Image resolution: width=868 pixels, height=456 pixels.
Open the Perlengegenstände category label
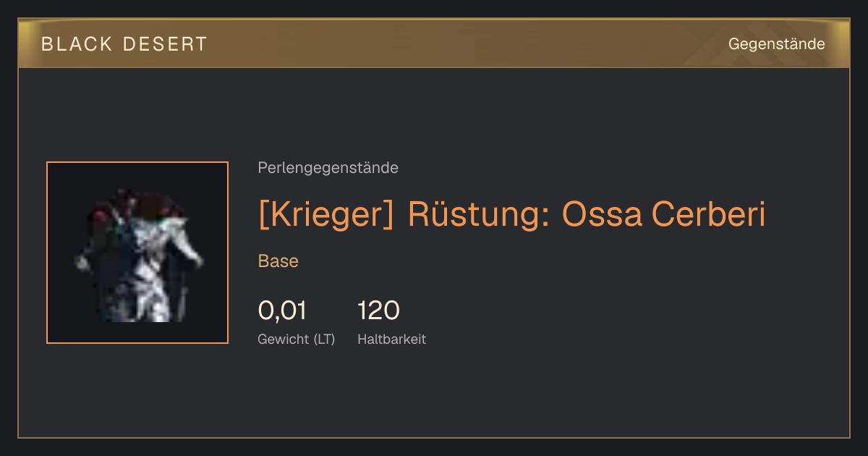[x=328, y=168]
